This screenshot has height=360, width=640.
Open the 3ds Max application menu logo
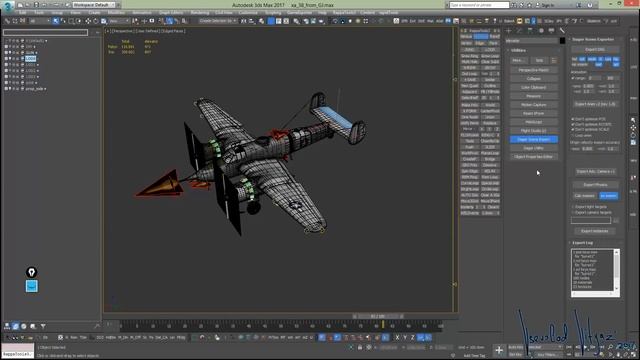(x=7, y=6)
